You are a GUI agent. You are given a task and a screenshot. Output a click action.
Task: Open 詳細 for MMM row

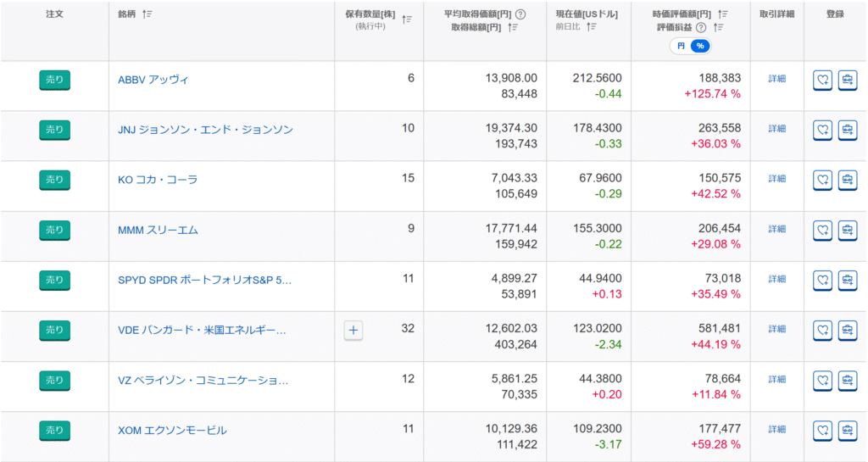click(x=777, y=229)
